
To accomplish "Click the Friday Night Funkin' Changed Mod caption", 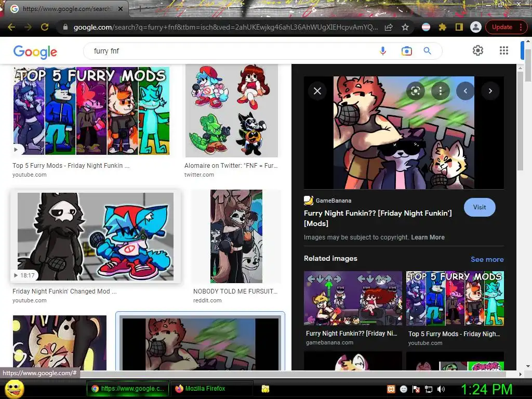I will [64, 291].
